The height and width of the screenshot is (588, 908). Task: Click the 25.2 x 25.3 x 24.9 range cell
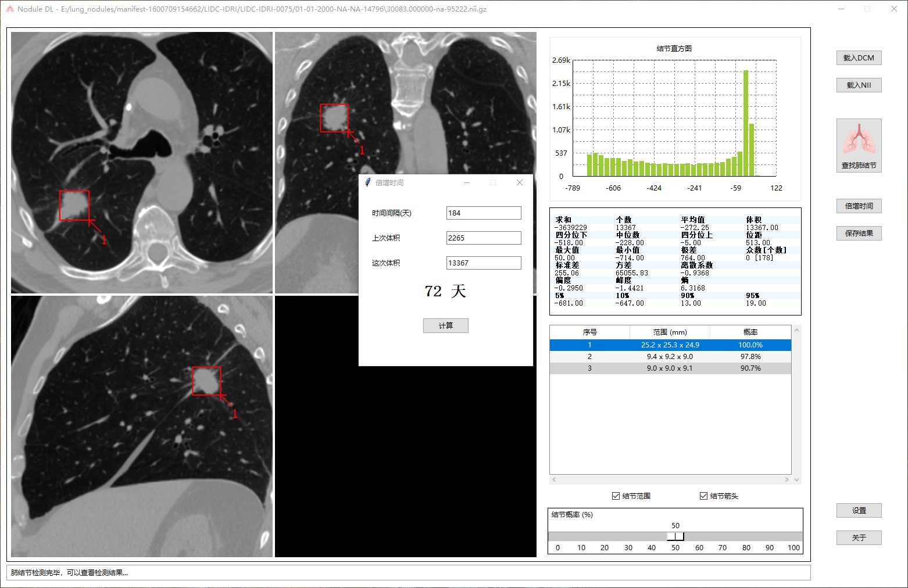tap(670, 345)
